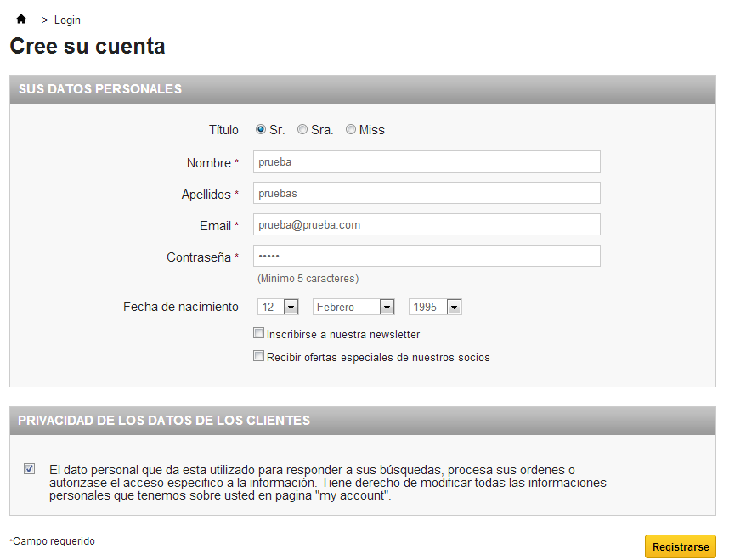Image resolution: width=729 pixels, height=560 pixels.
Task: Open the Login breadcrumb link
Action: 67,20
